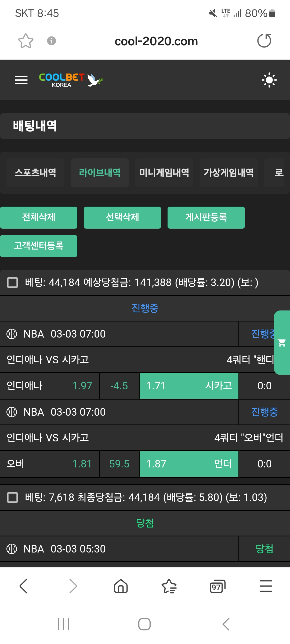Select the 미니게임내역 tab
The width and height of the screenshot is (290, 644).
click(x=164, y=173)
